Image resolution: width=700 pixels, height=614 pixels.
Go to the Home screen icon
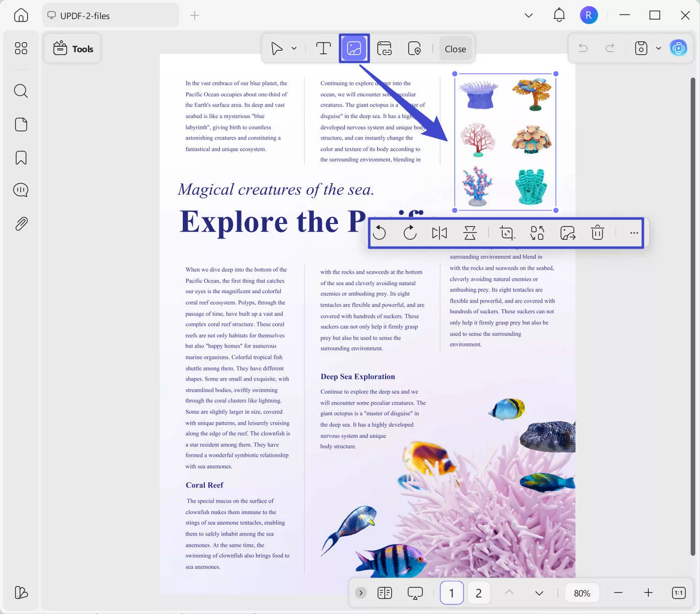[21, 16]
